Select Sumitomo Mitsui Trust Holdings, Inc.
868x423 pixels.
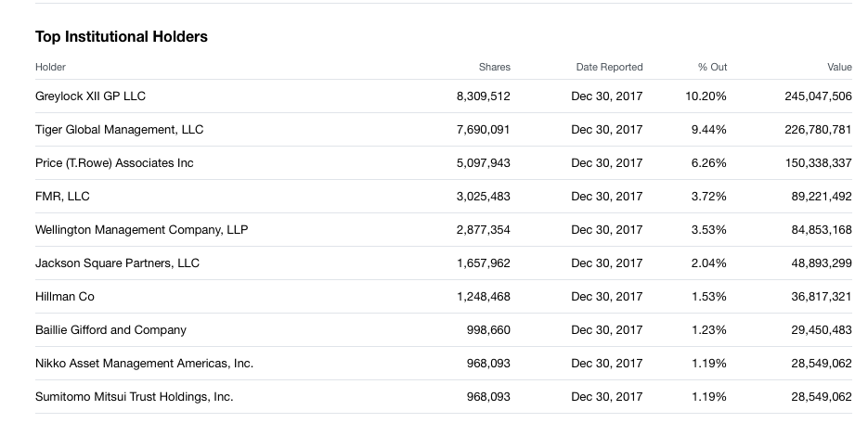click(134, 396)
